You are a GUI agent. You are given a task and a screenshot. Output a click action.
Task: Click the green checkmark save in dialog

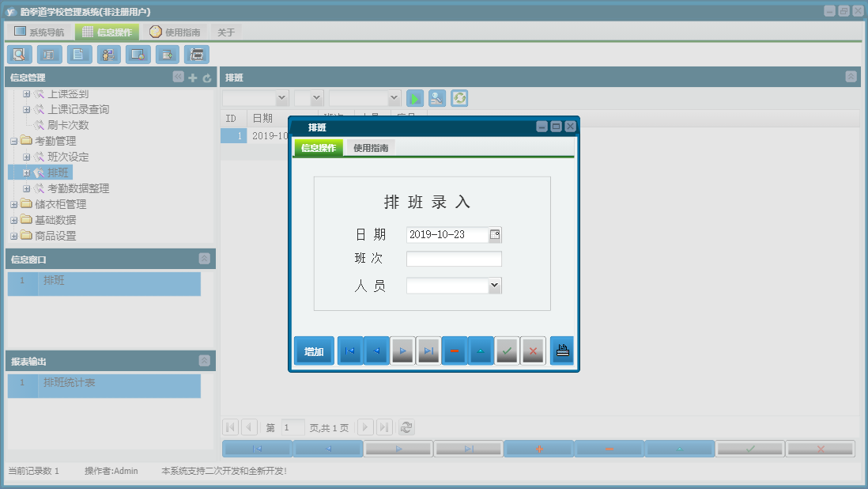(x=507, y=351)
